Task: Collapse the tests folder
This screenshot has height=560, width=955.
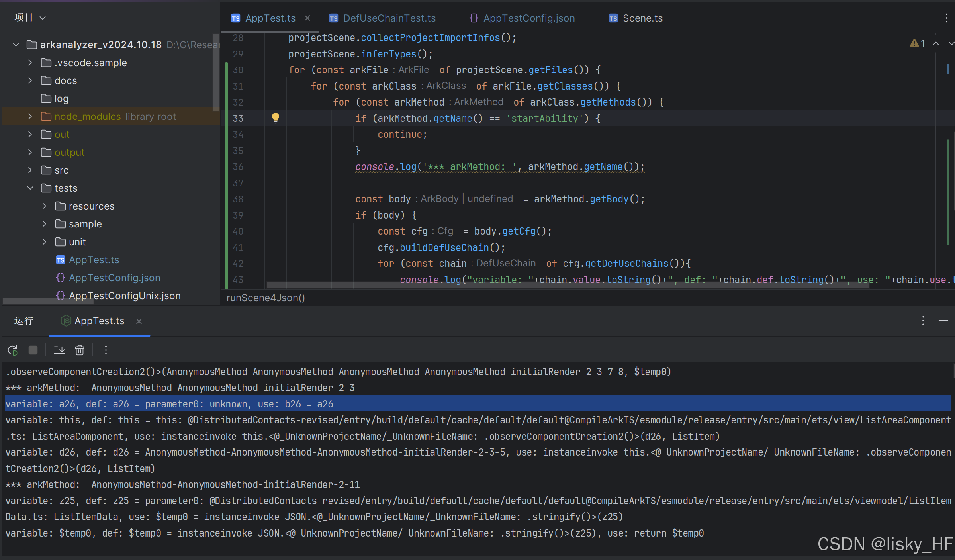Action: pyautogui.click(x=30, y=188)
